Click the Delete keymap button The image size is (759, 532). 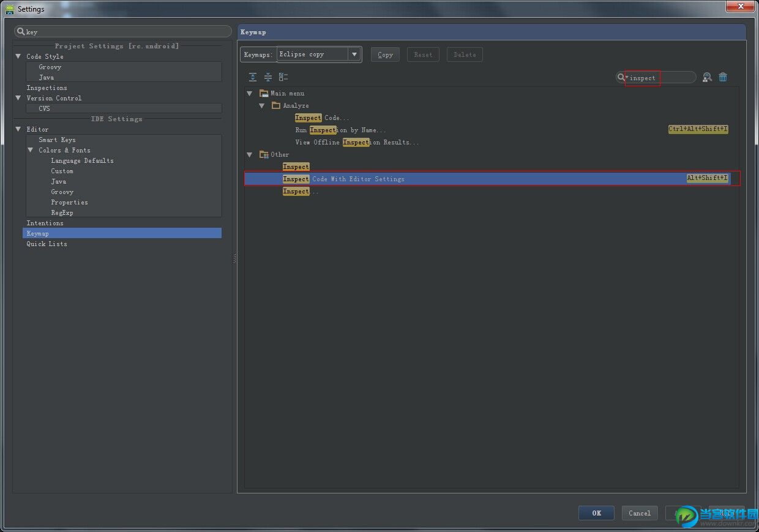tap(465, 54)
